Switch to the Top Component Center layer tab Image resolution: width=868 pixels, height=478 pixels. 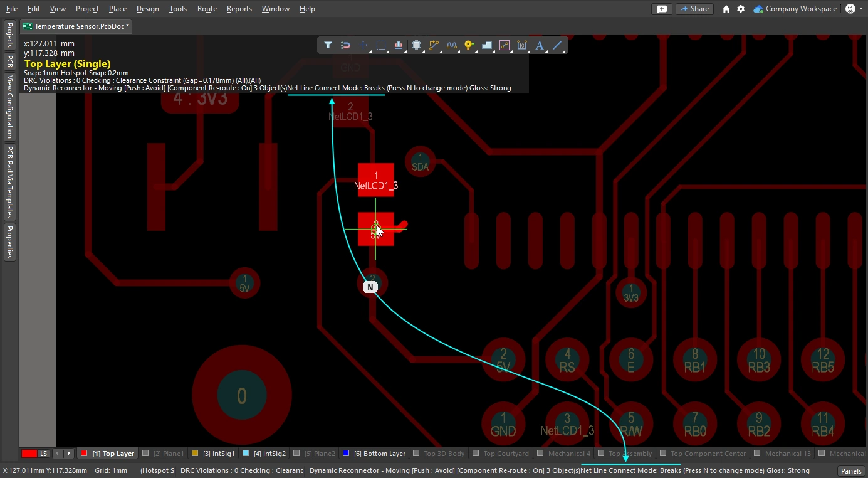(703, 454)
